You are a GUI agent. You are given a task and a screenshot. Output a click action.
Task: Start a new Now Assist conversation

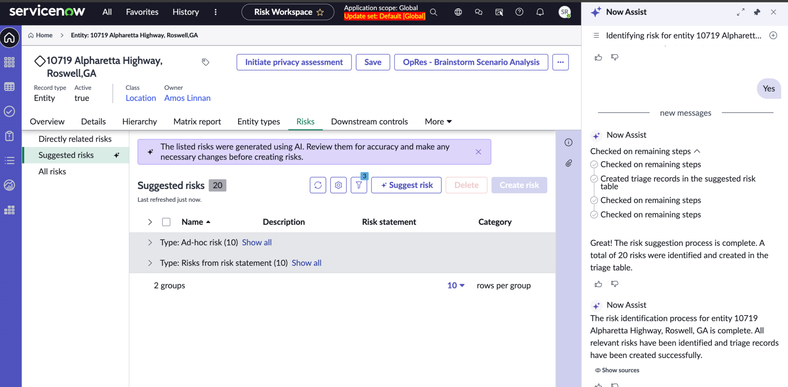pos(773,36)
